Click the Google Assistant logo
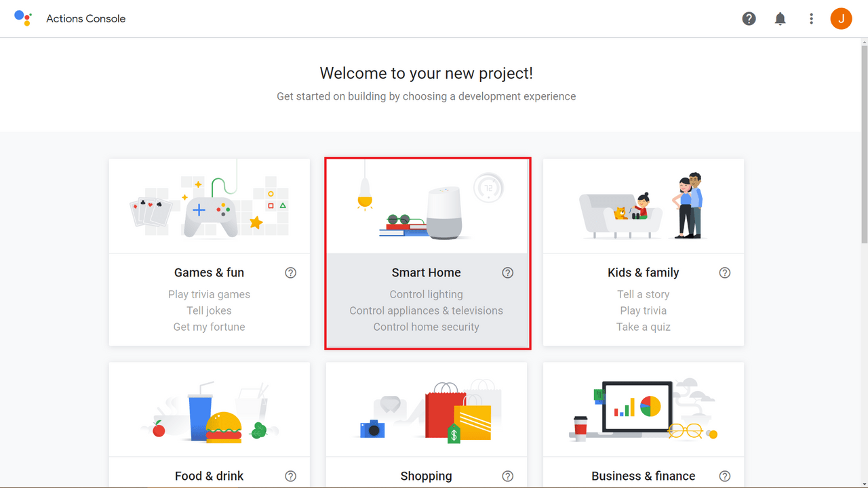 pos(23,18)
